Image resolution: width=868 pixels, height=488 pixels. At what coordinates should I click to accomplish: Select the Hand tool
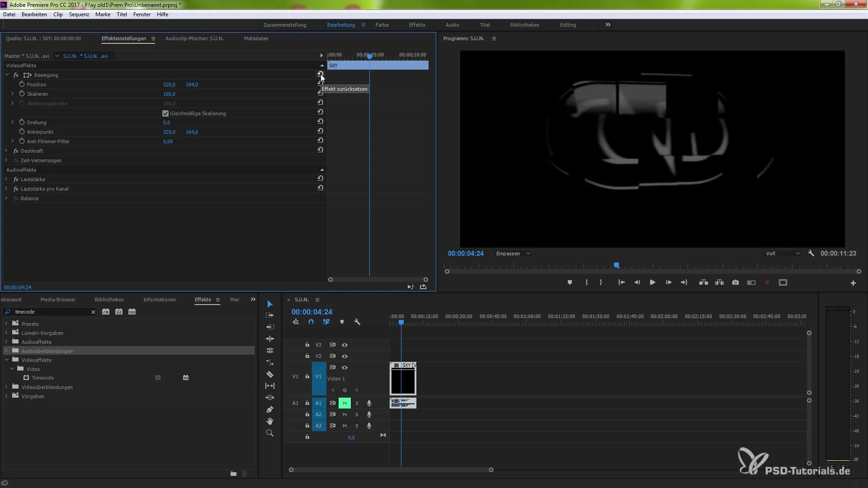tap(270, 421)
